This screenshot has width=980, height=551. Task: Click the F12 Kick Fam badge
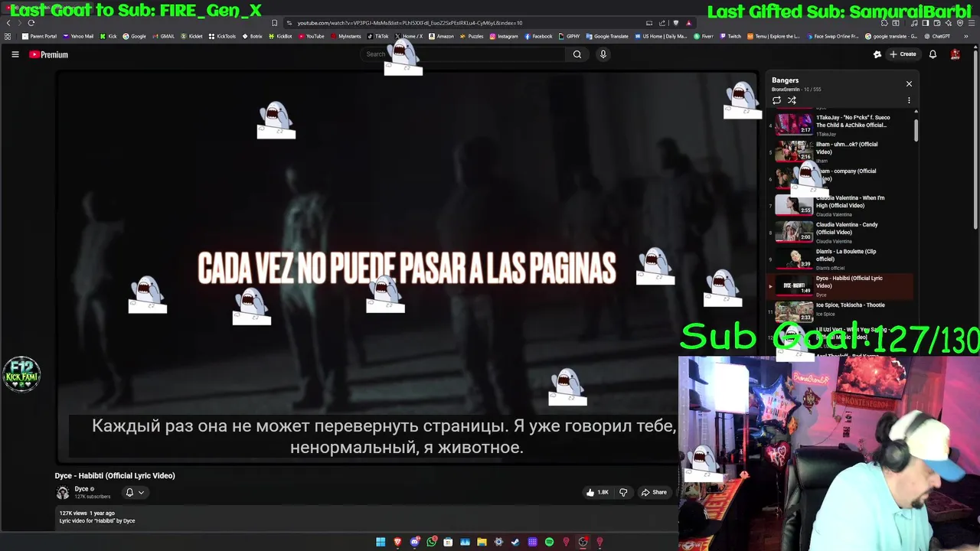coord(21,374)
